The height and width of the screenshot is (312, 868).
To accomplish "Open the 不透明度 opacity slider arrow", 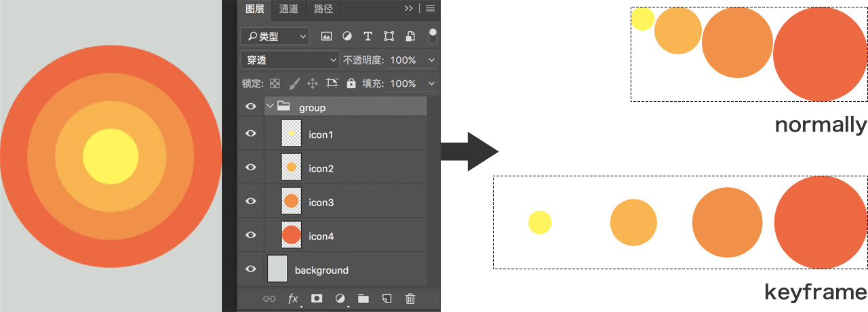I will pyautogui.click(x=431, y=60).
